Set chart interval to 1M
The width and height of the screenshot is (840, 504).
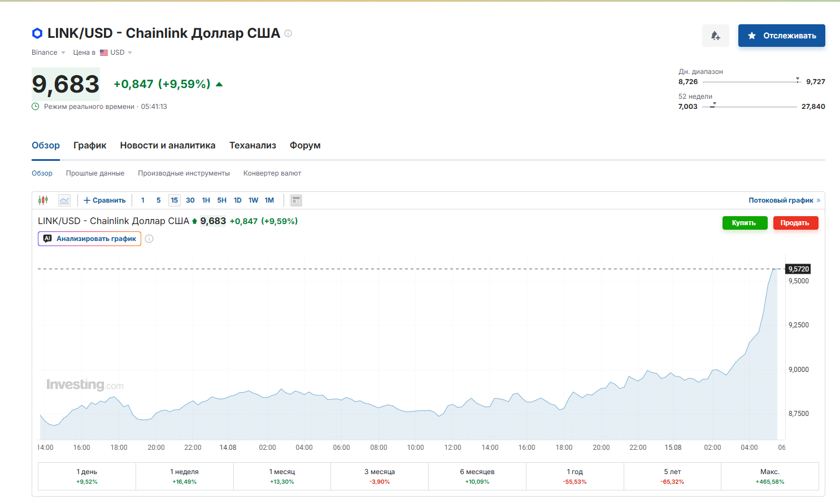(x=269, y=200)
